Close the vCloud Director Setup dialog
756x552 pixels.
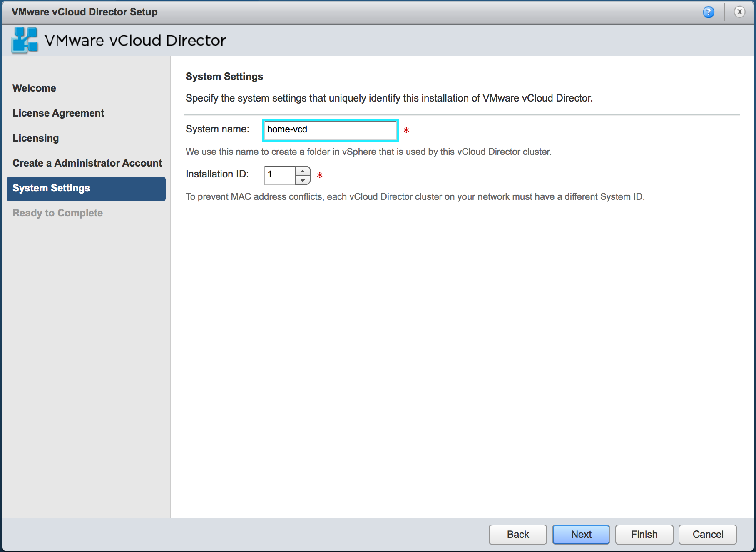coord(739,12)
